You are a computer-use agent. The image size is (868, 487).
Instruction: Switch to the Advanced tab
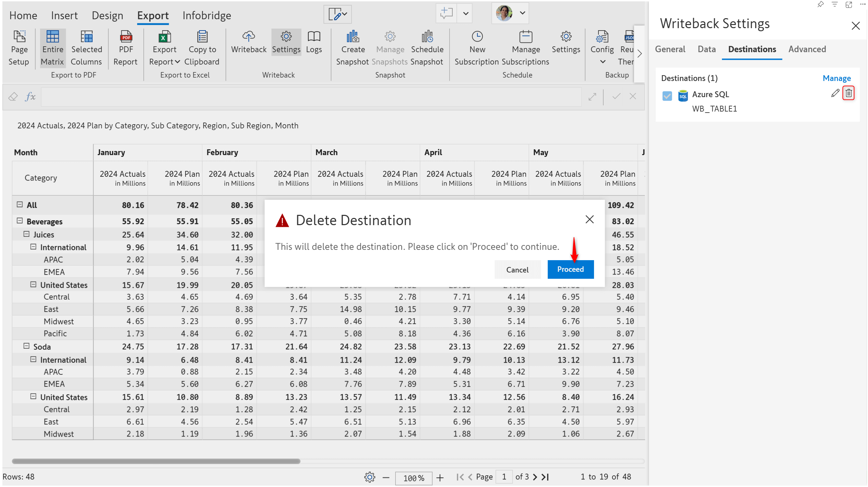pos(807,49)
